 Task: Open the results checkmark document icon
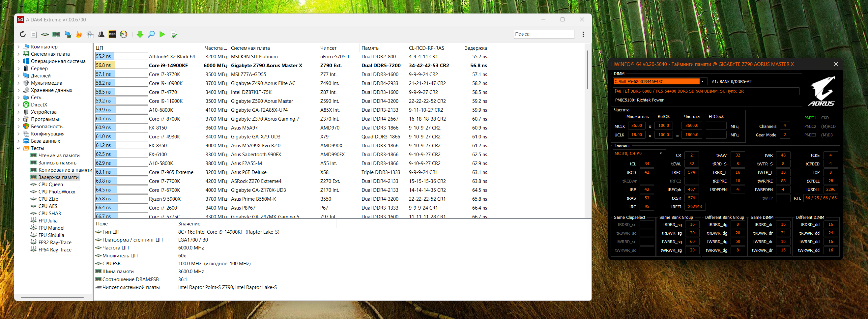(174, 34)
